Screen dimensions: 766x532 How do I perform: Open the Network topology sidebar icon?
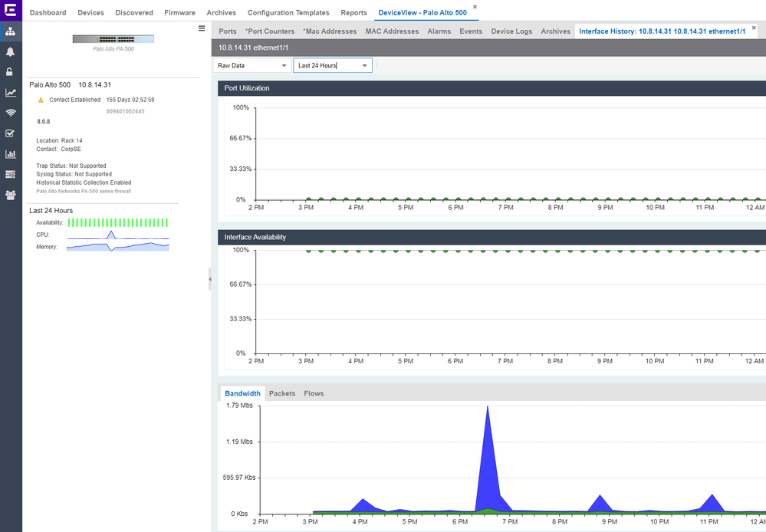pos(10,31)
